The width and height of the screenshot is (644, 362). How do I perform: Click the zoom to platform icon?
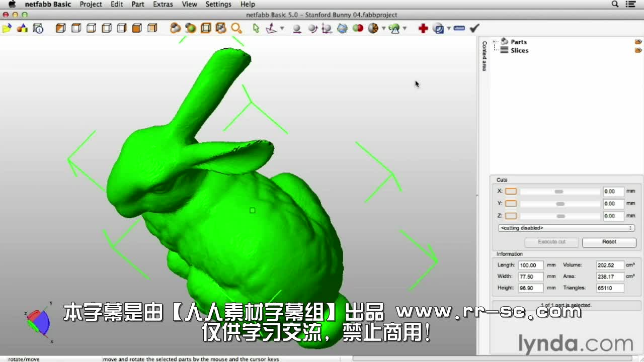(206, 28)
